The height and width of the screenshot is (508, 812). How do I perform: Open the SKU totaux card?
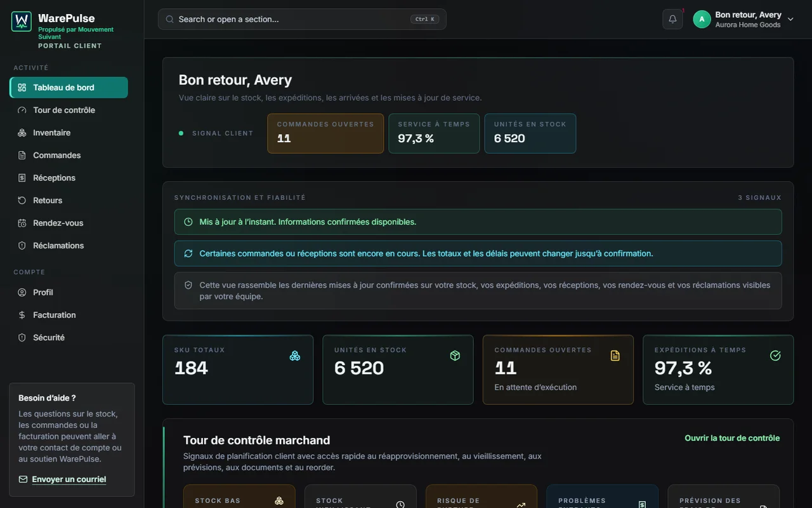pos(238,370)
